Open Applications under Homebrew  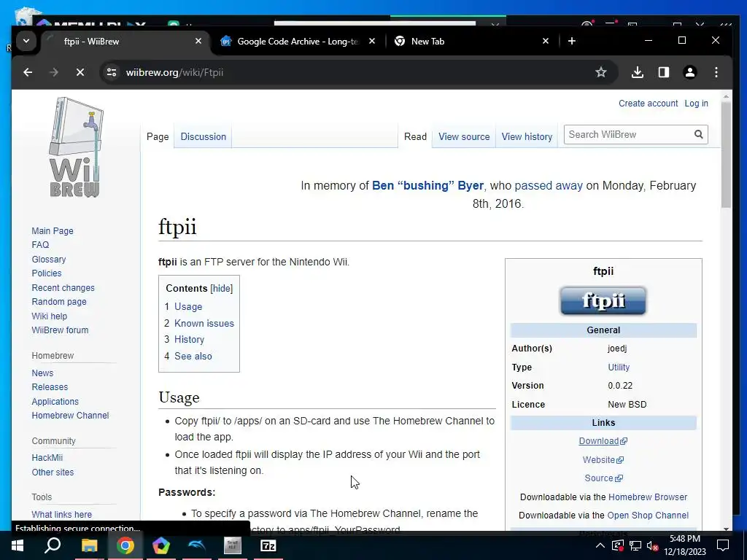point(55,402)
